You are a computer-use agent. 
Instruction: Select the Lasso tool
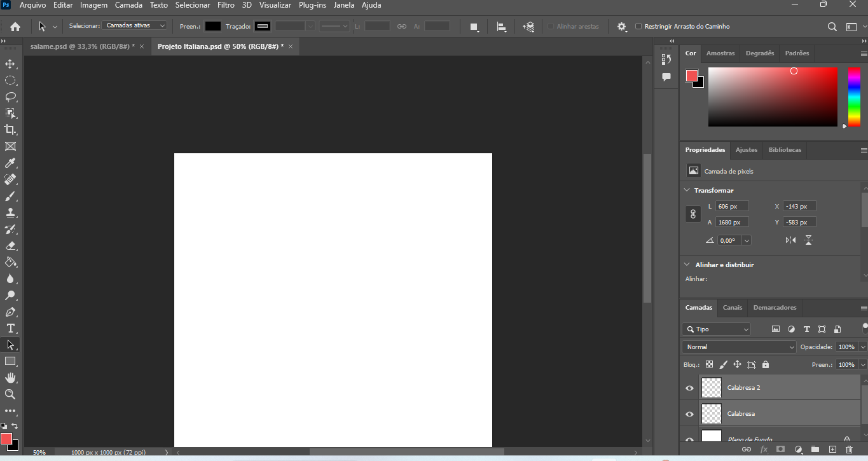point(10,97)
